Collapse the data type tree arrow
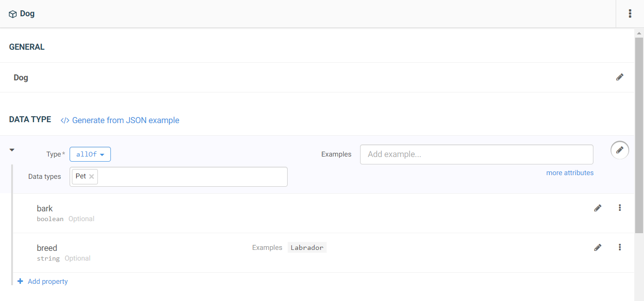 point(12,150)
